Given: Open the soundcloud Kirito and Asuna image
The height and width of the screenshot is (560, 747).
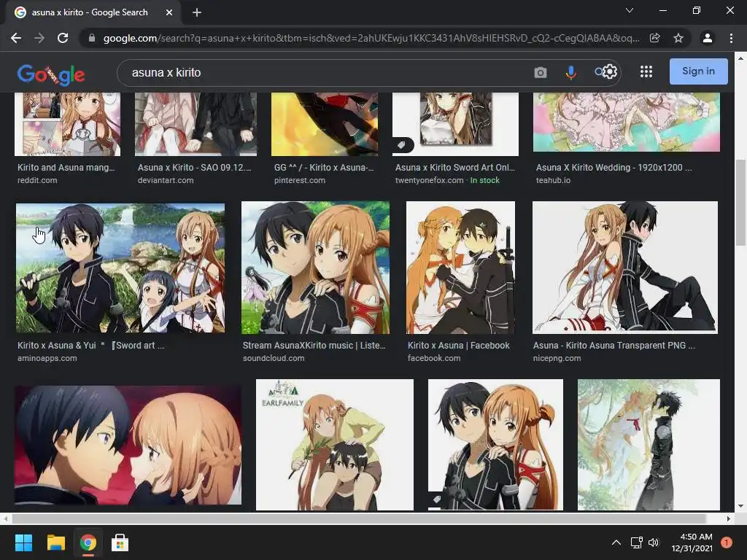Looking at the screenshot, I should (315, 267).
